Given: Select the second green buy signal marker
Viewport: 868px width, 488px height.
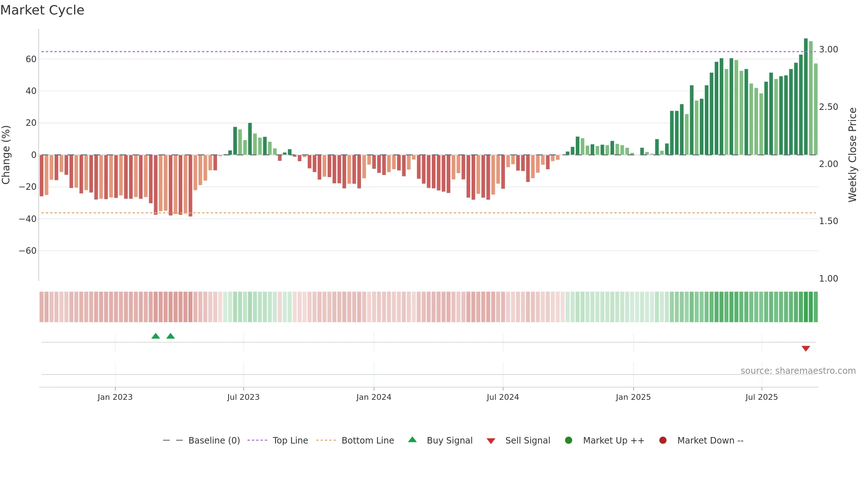Looking at the screenshot, I should click(x=171, y=336).
